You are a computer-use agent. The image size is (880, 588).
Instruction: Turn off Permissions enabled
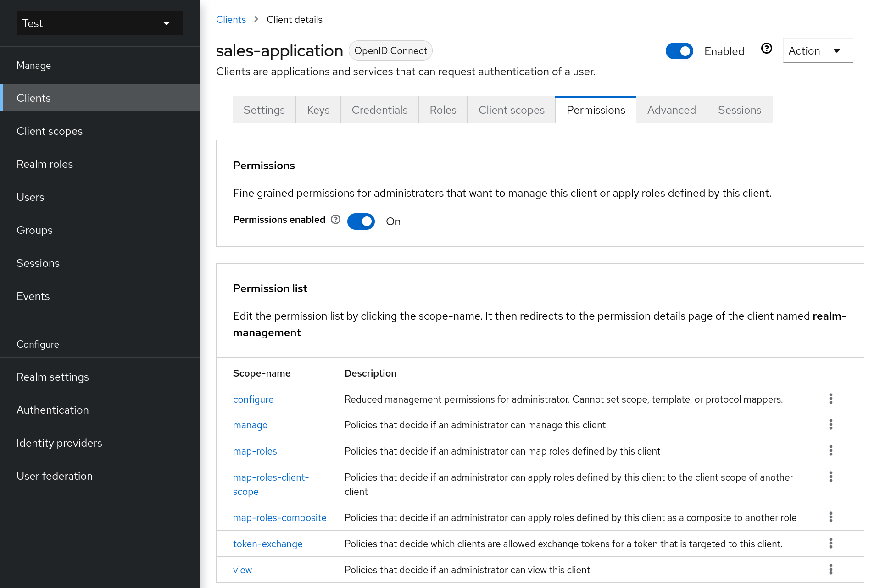361,222
